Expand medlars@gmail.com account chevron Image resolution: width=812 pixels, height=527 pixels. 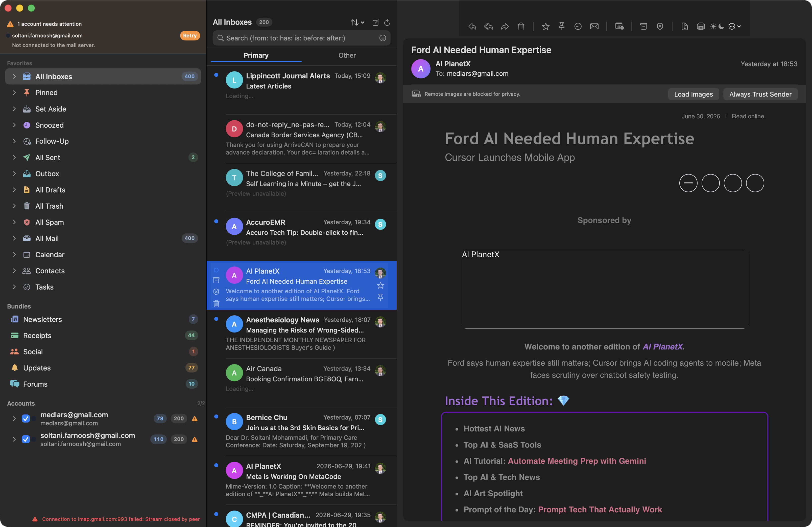14,419
